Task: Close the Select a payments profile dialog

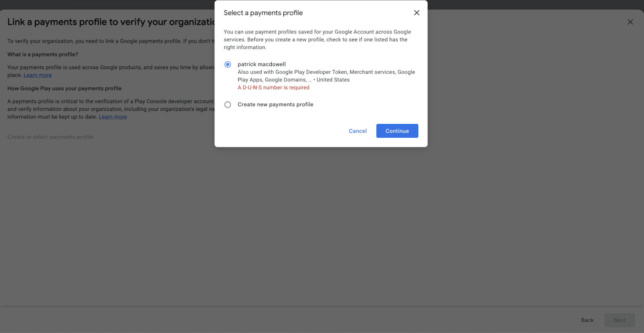Action: 417,13
